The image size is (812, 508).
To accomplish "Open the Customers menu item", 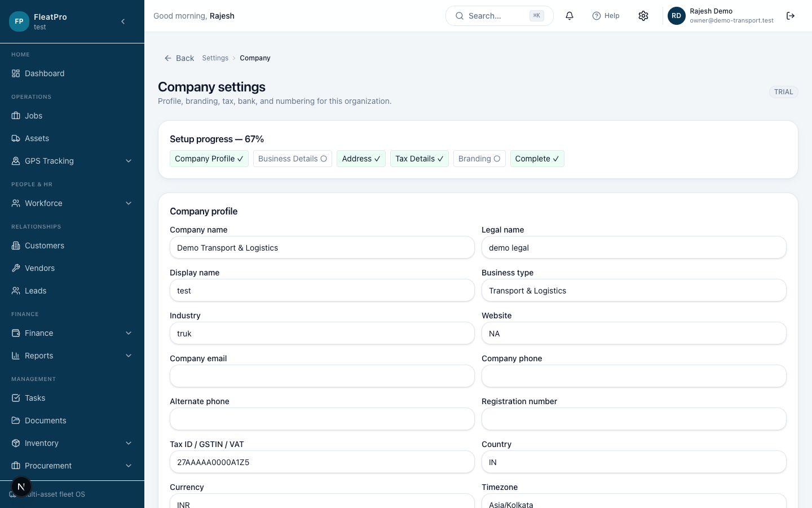I will [72, 246].
